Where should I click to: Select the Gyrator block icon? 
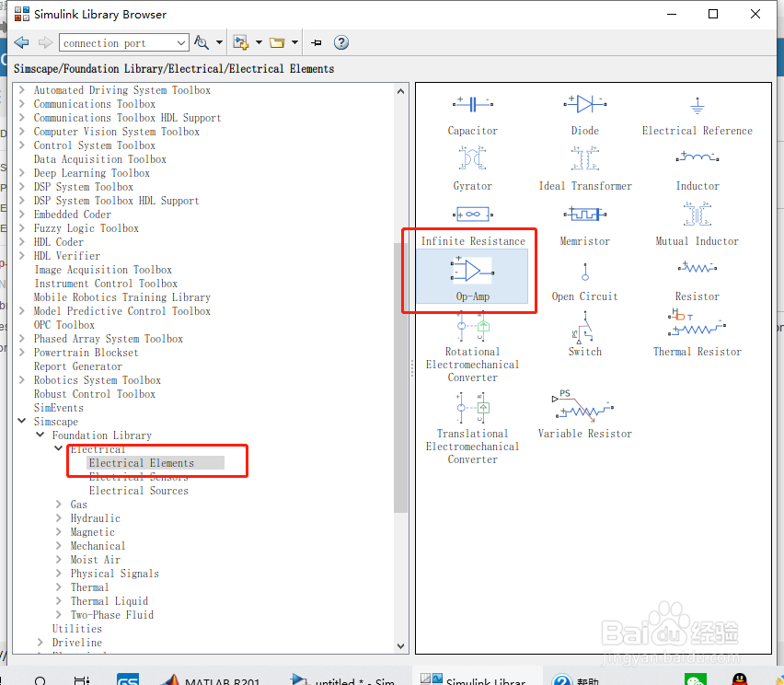[x=472, y=158]
